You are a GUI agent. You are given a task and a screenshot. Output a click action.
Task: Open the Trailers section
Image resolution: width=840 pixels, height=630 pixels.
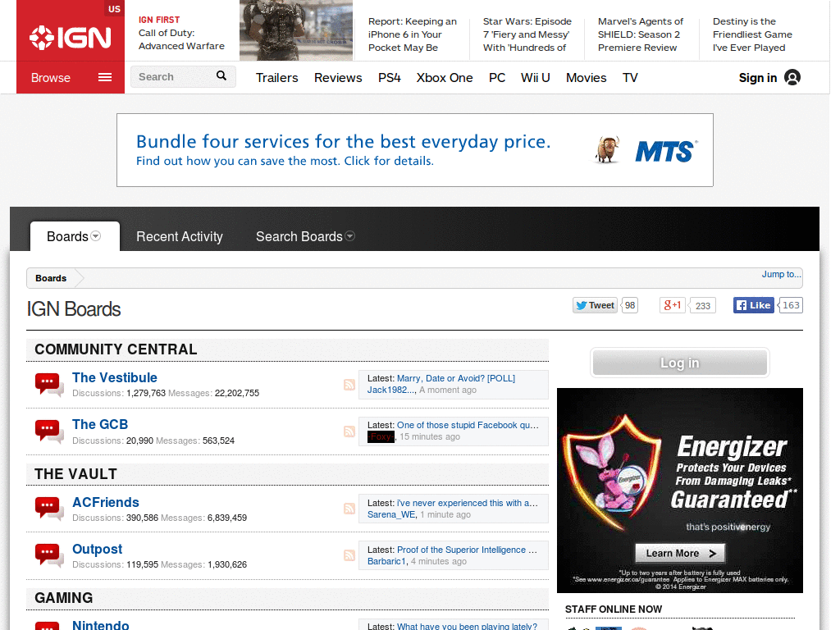[277, 78]
